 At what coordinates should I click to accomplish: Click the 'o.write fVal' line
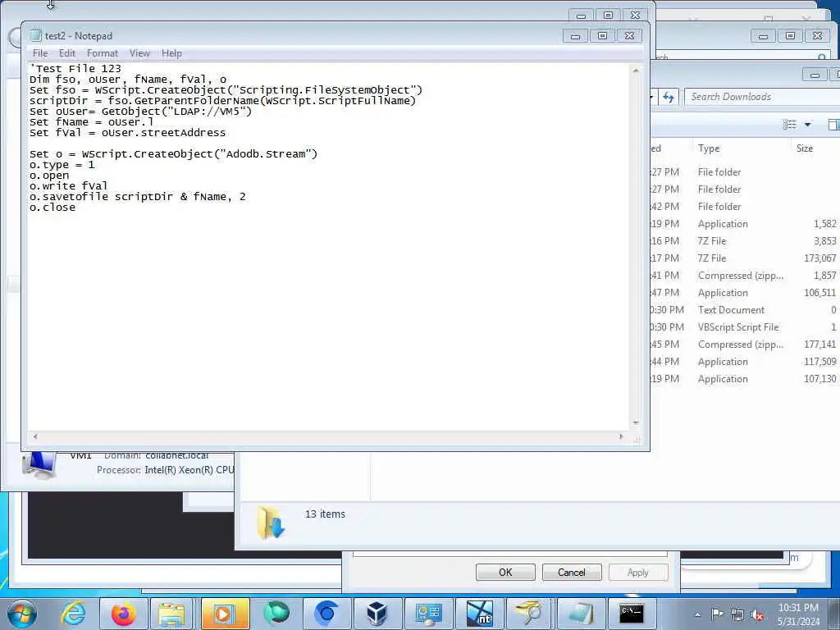(x=69, y=186)
